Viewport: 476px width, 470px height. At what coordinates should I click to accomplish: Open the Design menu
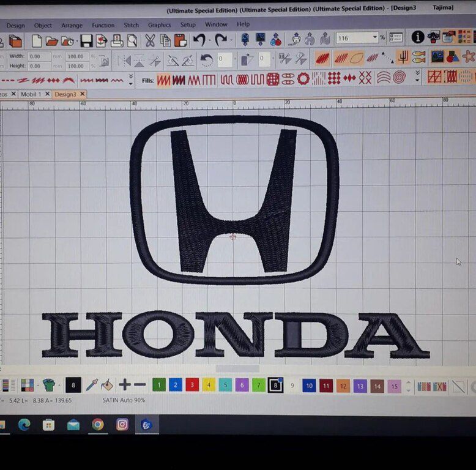15,26
